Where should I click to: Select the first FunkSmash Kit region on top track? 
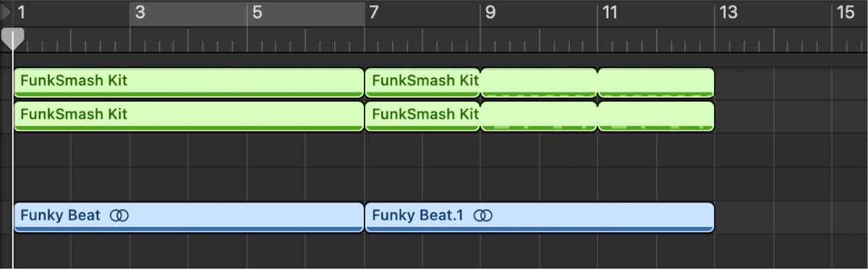189,82
